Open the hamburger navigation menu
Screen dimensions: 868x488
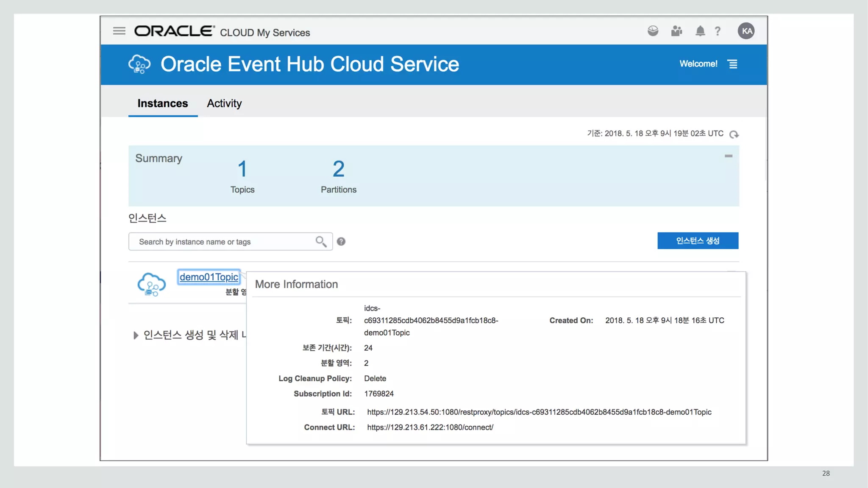pyautogui.click(x=119, y=31)
